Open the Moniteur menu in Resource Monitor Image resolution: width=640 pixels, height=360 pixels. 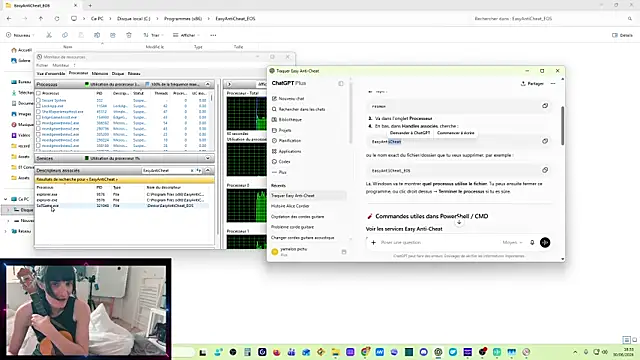(61, 65)
